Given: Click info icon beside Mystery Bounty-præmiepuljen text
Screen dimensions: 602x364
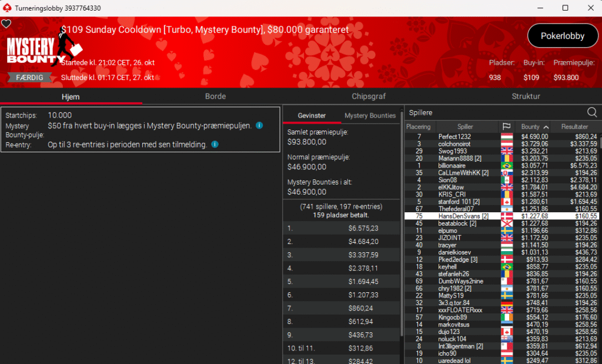Looking at the screenshot, I should click(x=259, y=126).
